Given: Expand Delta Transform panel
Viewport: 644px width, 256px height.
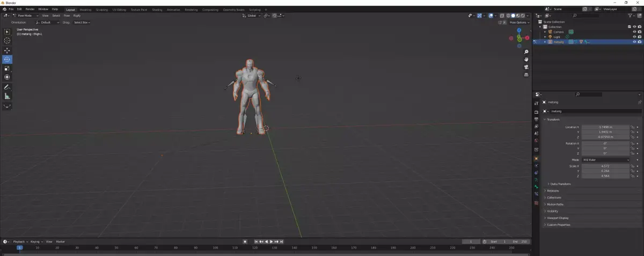Looking at the screenshot, I should 560,184.
